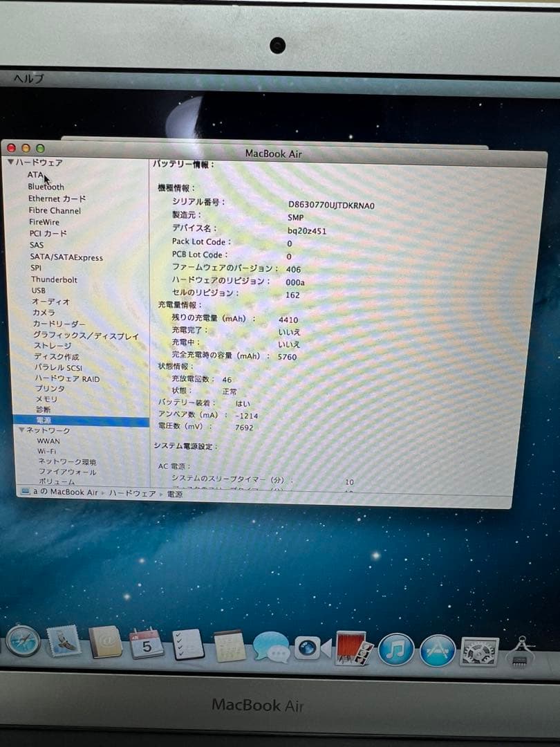Screen dimensions: 560x747
Task: Open the App Store in the Dock
Action: coord(437,651)
